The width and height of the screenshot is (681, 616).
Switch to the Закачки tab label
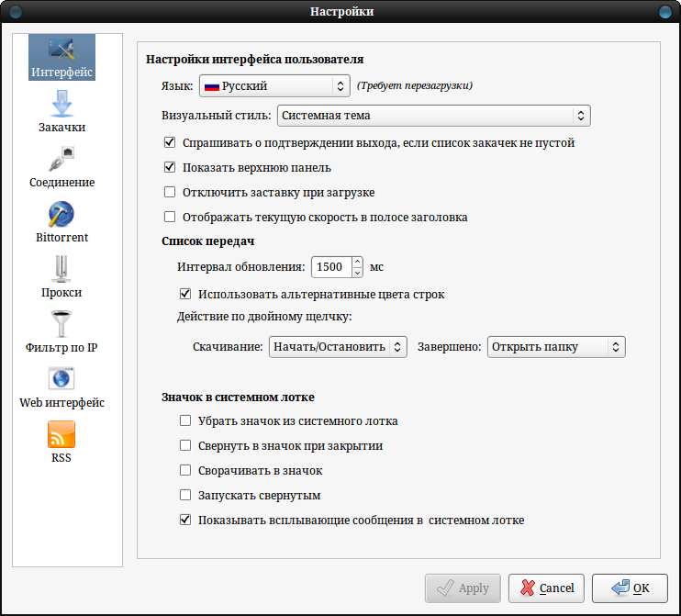point(61,128)
